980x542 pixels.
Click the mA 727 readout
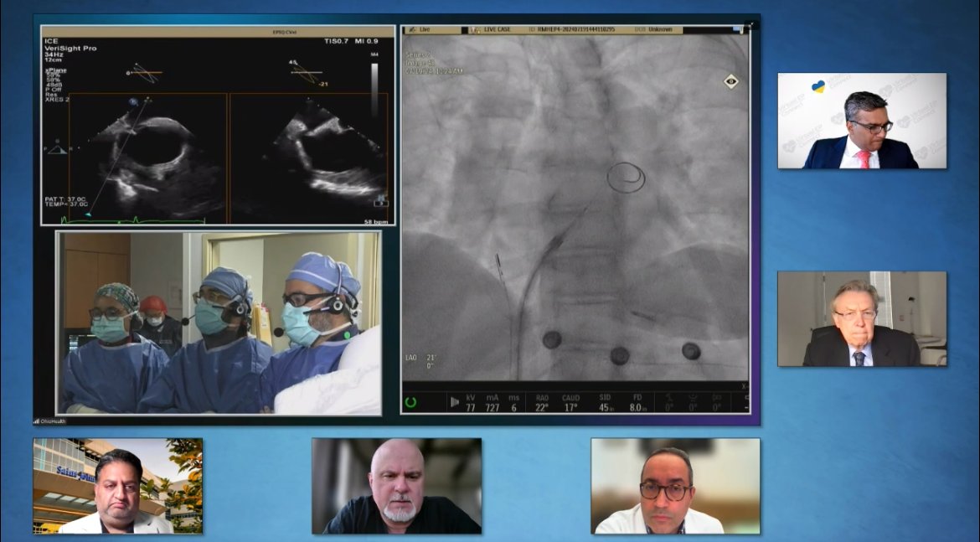click(x=492, y=403)
